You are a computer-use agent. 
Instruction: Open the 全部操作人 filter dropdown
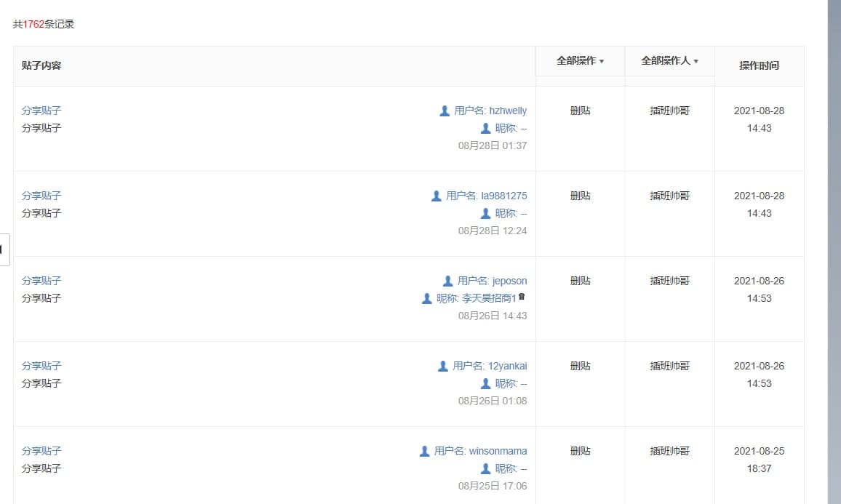(669, 61)
